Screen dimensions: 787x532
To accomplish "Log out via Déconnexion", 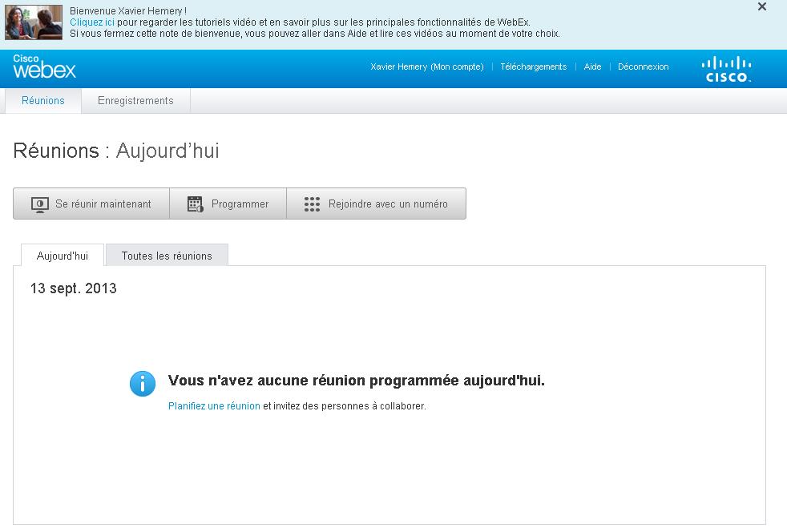I will click(643, 67).
